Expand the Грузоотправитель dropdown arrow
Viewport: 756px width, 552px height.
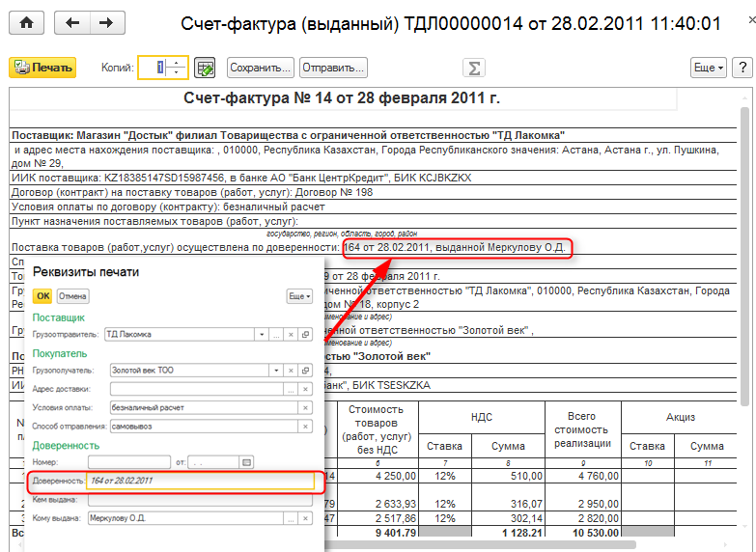pos(262,334)
